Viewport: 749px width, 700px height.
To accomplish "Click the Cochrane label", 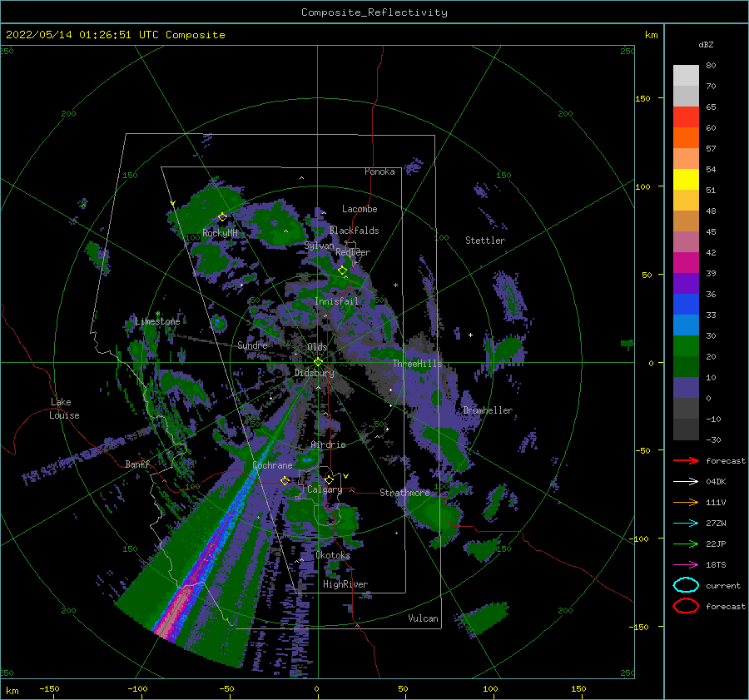I will (272, 465).
